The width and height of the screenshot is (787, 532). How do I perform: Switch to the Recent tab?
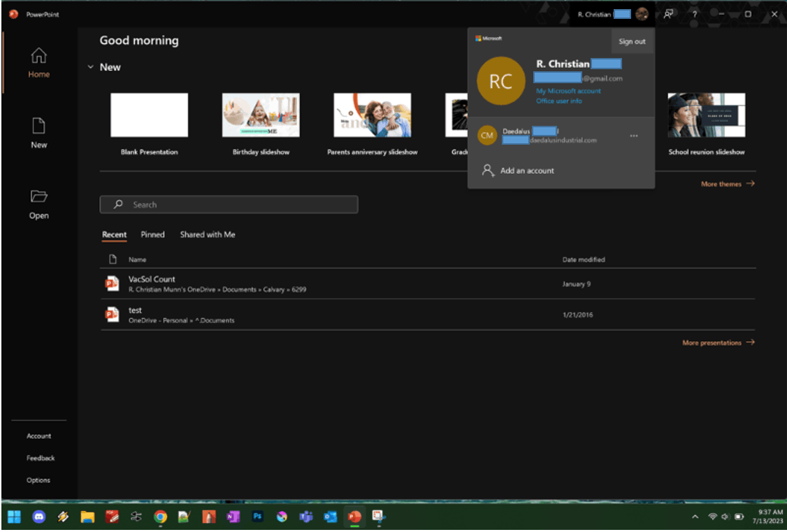(x=115, y=234)
